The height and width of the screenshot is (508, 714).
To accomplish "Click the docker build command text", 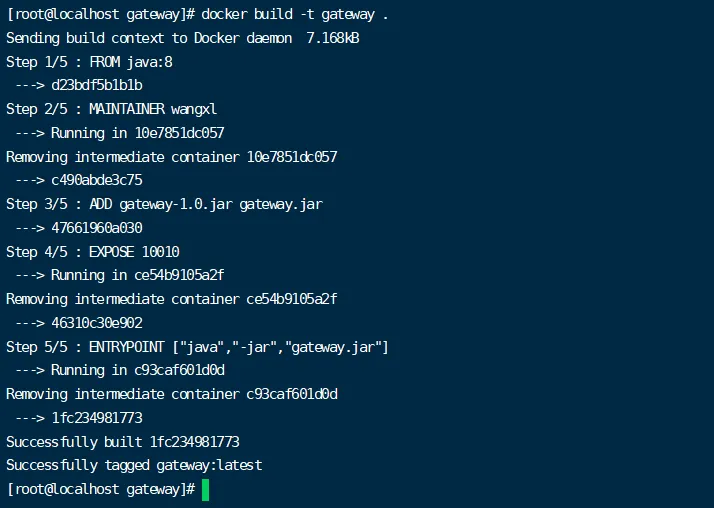I will click(295, 15).
